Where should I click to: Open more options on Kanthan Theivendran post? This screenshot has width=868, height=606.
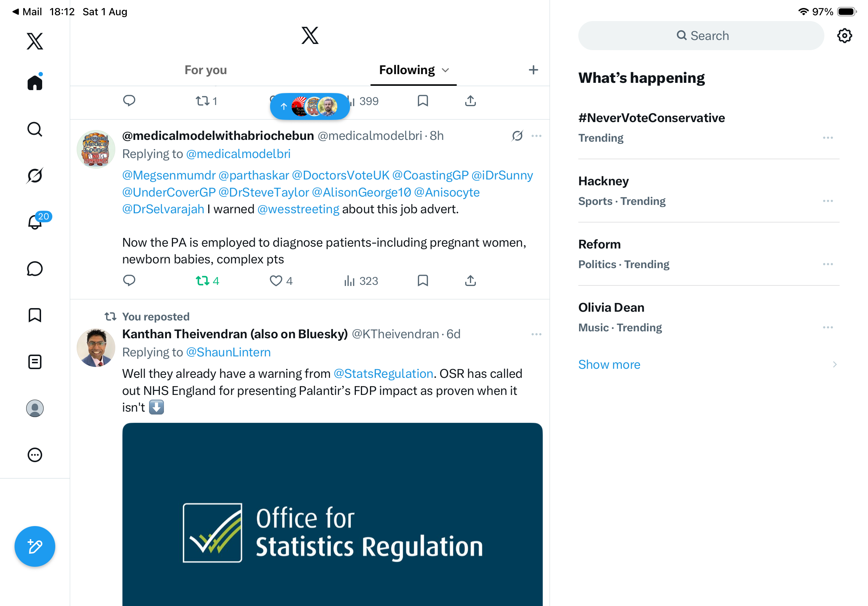pyautogui.click(x=537, y=334)
